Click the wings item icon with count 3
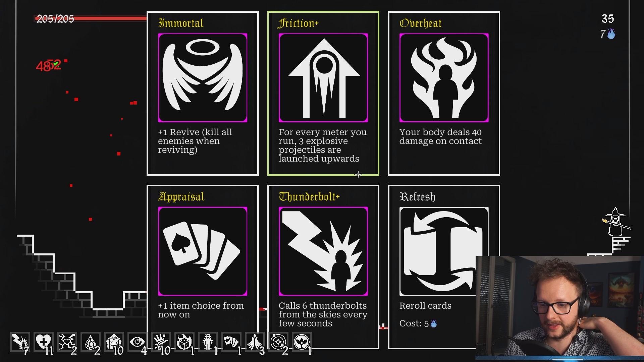 [x=255, y=342]
